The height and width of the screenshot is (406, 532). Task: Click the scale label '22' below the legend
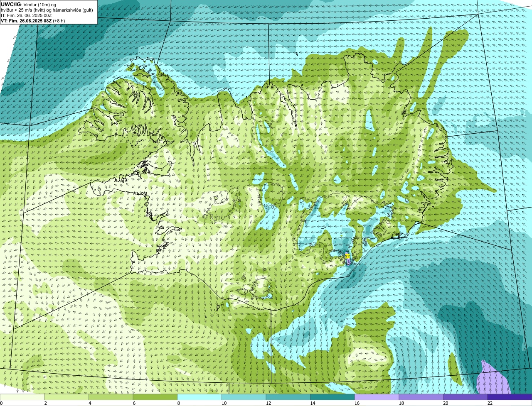click(490, 403)
